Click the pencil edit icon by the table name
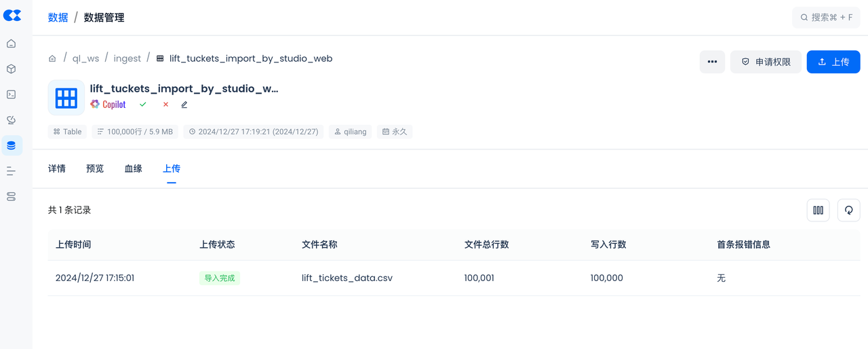 tap(184, 105)
